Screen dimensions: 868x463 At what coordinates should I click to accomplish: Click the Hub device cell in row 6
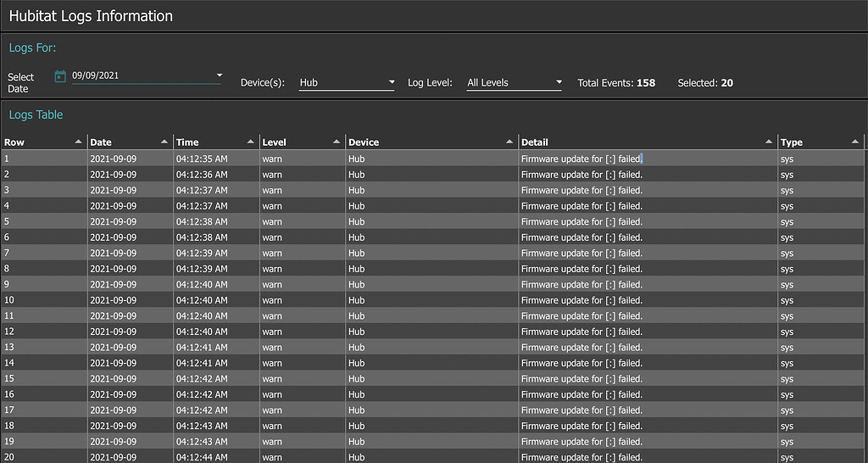[x=431, y=237]
